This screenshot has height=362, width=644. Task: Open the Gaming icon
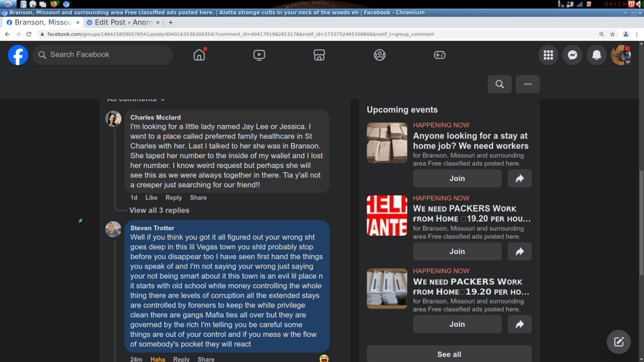[440, 55]
